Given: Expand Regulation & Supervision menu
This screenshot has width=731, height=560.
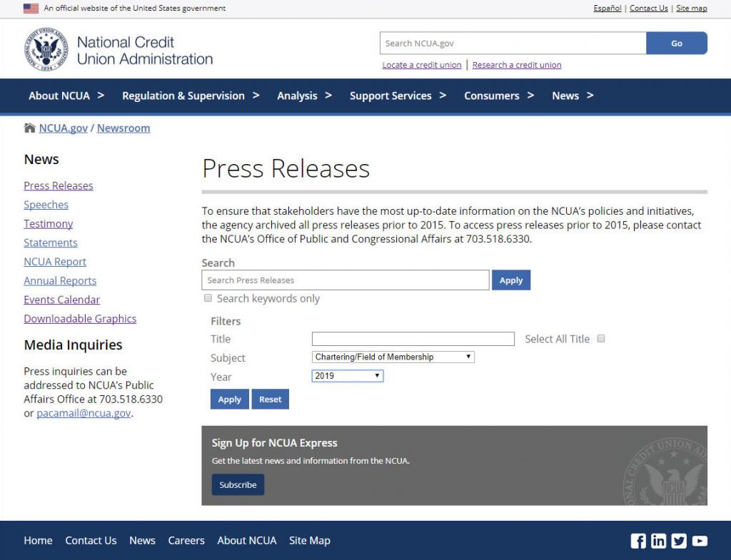Looking at the screenshot, I should (190, 96).
